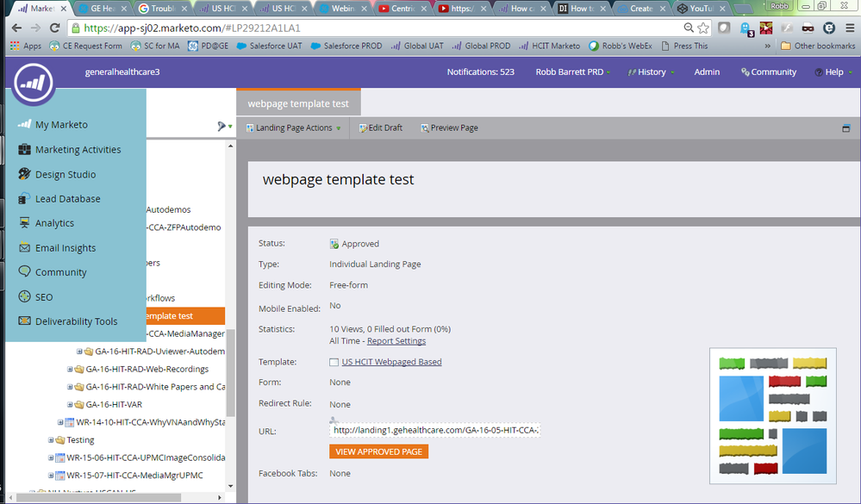861x504 pixels.
Task: Expand the GA-16-HIT-RAD-White Papers folder
Action: pyautogui.click(x=70, y=387)
